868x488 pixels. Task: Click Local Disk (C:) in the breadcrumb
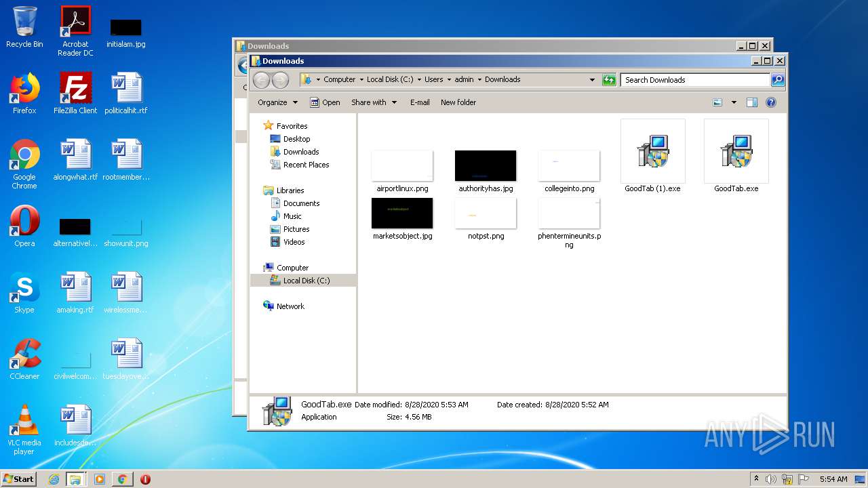click(390, 79)
